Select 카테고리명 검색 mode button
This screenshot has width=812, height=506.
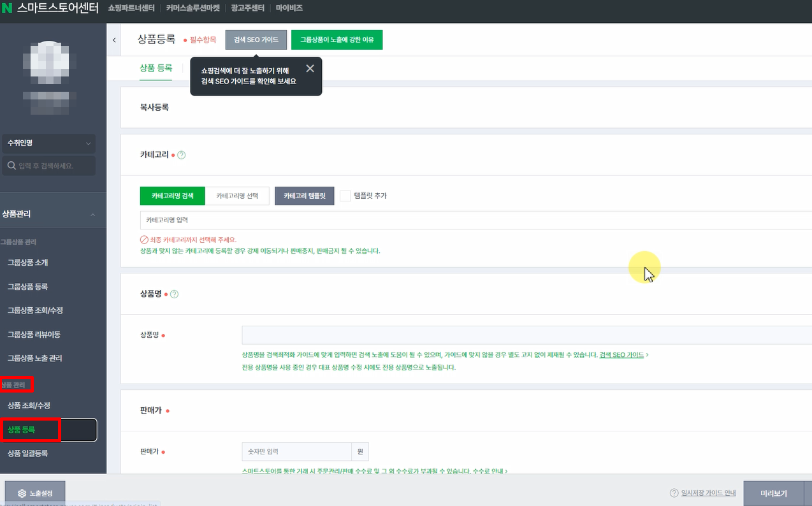[x=172, y=196]
